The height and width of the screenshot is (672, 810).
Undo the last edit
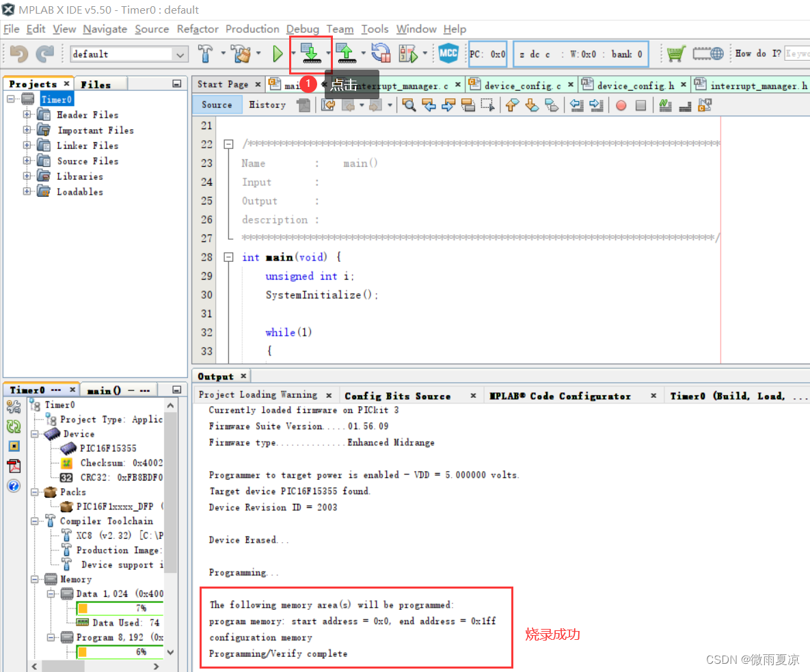[x=19, y=54]
